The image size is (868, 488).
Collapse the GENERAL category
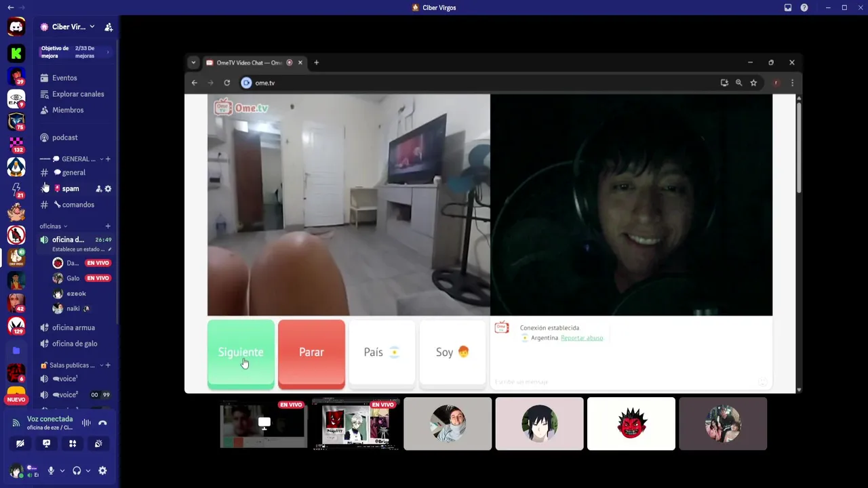pyautogui.click(x=102, y=159)
